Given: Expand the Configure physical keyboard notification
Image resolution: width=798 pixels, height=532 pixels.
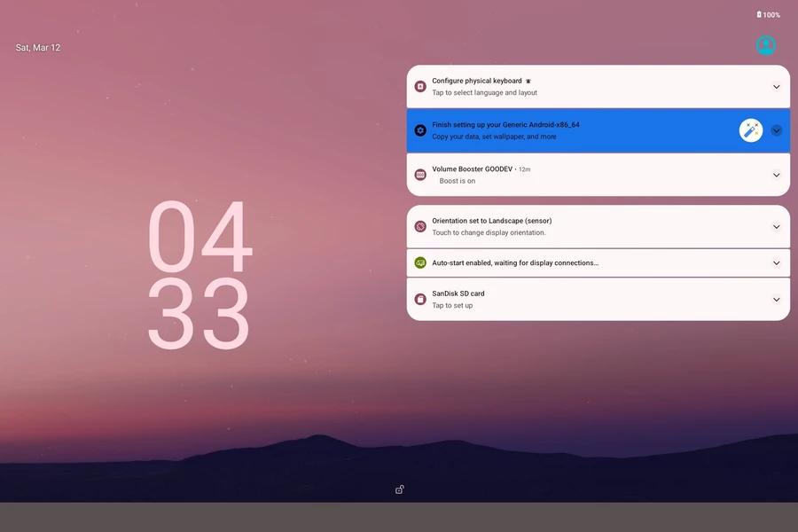Looking at the screenshot, I should [x=776, y=87].
